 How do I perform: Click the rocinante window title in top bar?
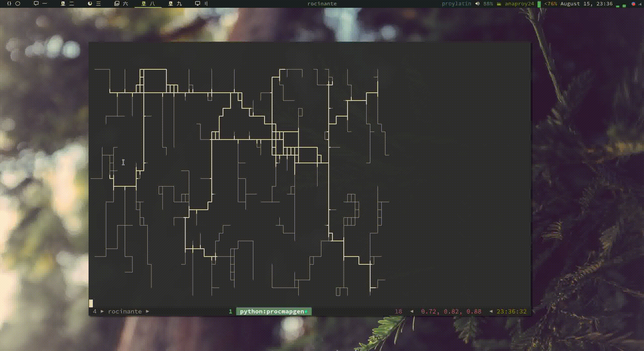tap(322, 4)
